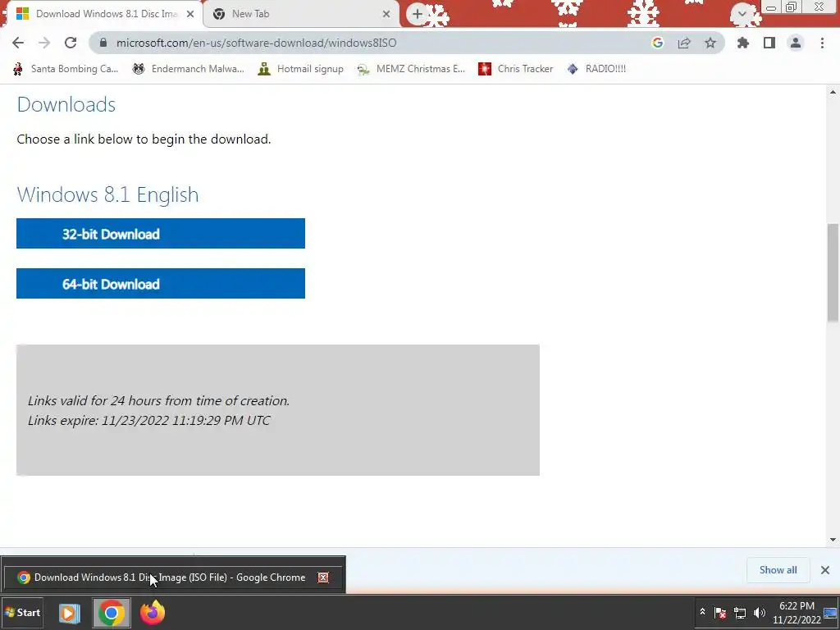This screenshot has width=840, height=630.
Task: Click the forward navigation arrow
Action: pyautogui.click(x=44, y=43)
